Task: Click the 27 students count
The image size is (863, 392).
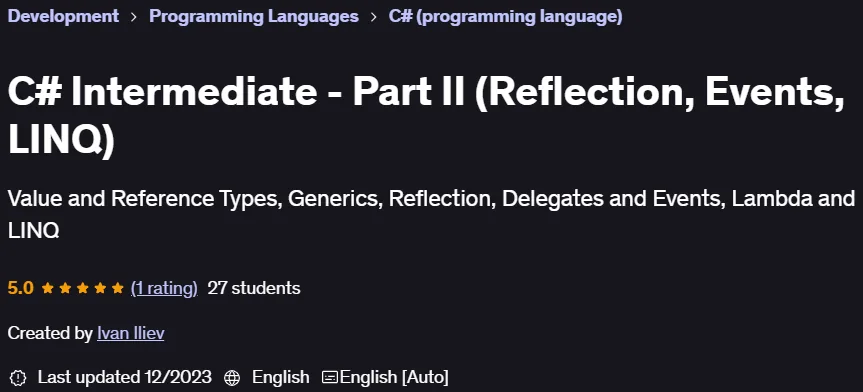Action: click(254, 288)
